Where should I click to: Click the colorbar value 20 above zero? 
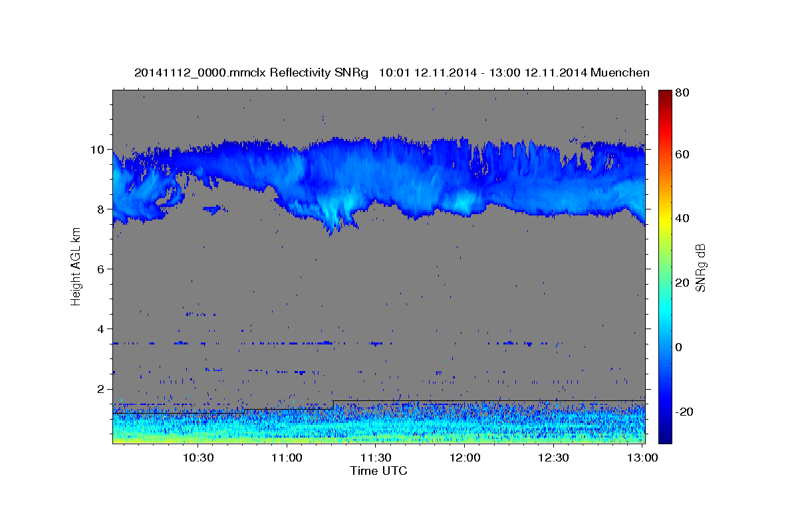tap(682, 283)
